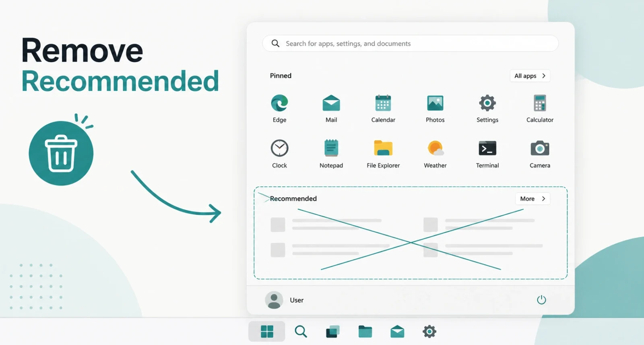
Task: Click the search box for apps and settings
Action: [x=410, y=44]
